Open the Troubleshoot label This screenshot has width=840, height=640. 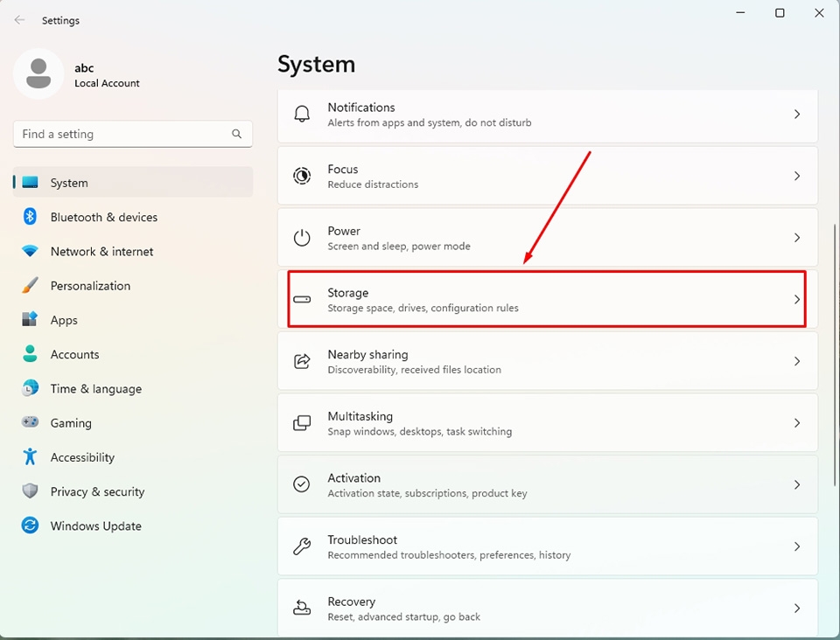[x=362, y=539]
